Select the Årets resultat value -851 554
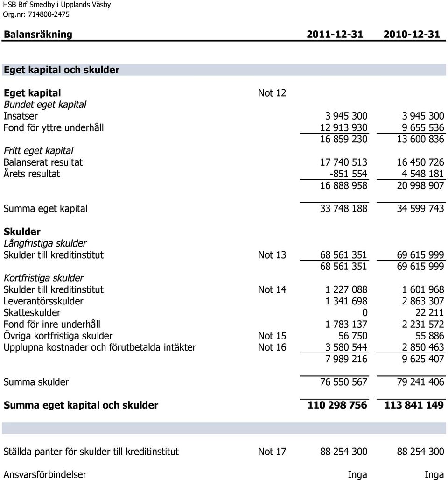The width and height of the screenshot is (448, 480). (349, 174)
